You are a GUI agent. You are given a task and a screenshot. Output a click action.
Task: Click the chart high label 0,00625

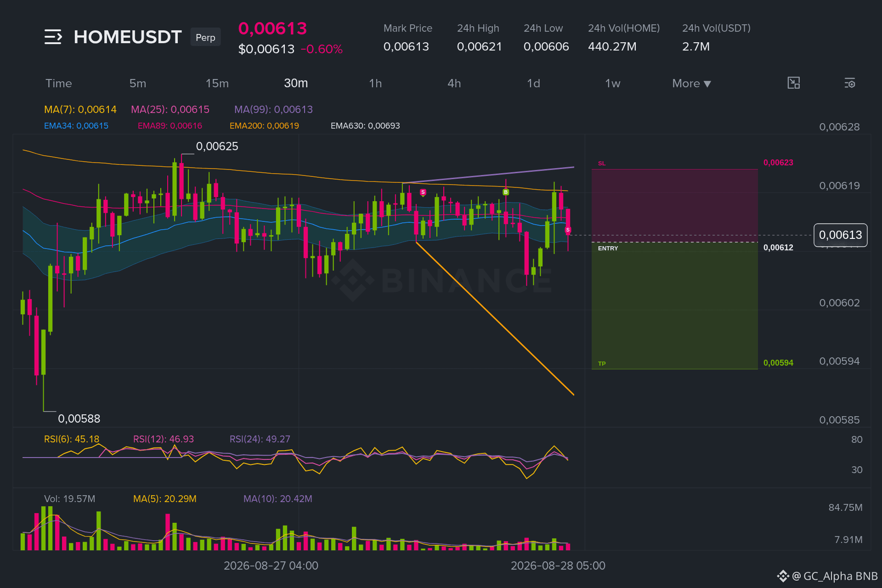pos(217,147)
